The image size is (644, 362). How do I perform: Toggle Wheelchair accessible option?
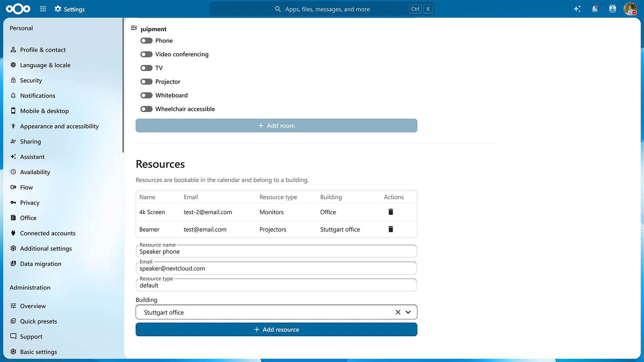click(146, 109)
